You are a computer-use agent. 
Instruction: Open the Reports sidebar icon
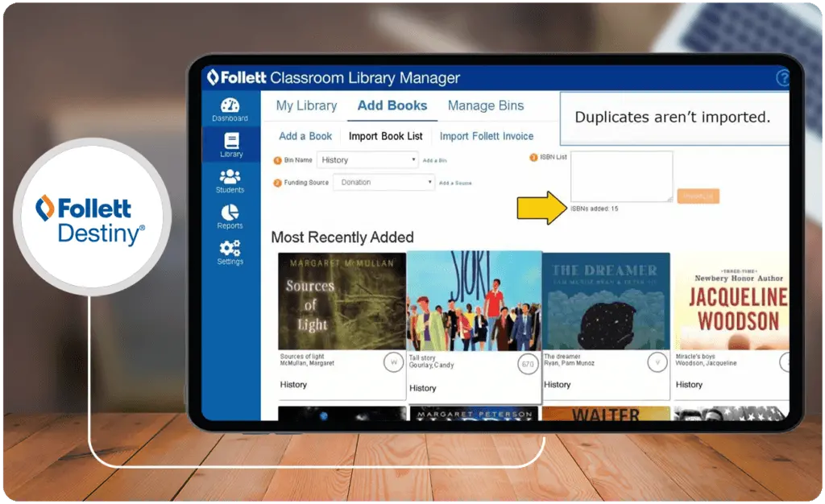230,217
